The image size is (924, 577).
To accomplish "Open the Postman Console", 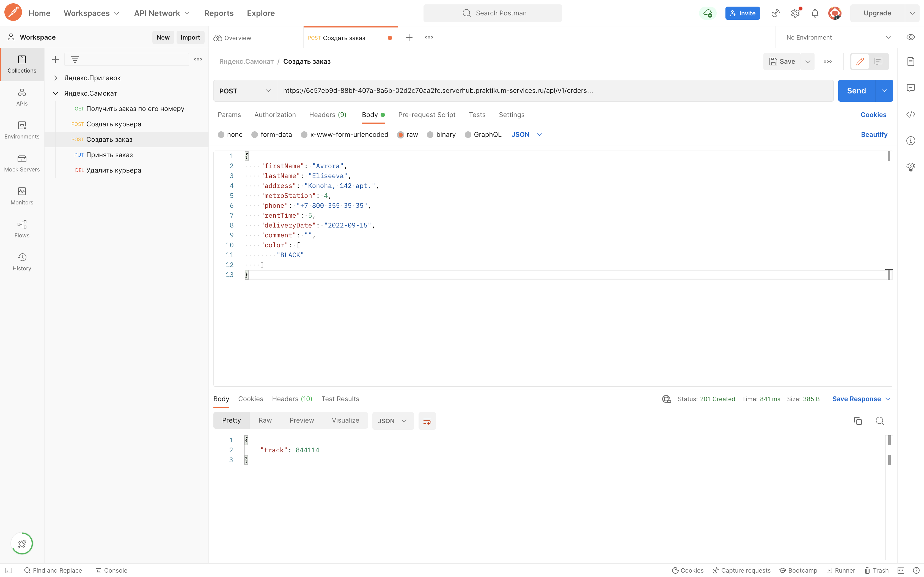I will pyautogui.click(x=111, y=570).
